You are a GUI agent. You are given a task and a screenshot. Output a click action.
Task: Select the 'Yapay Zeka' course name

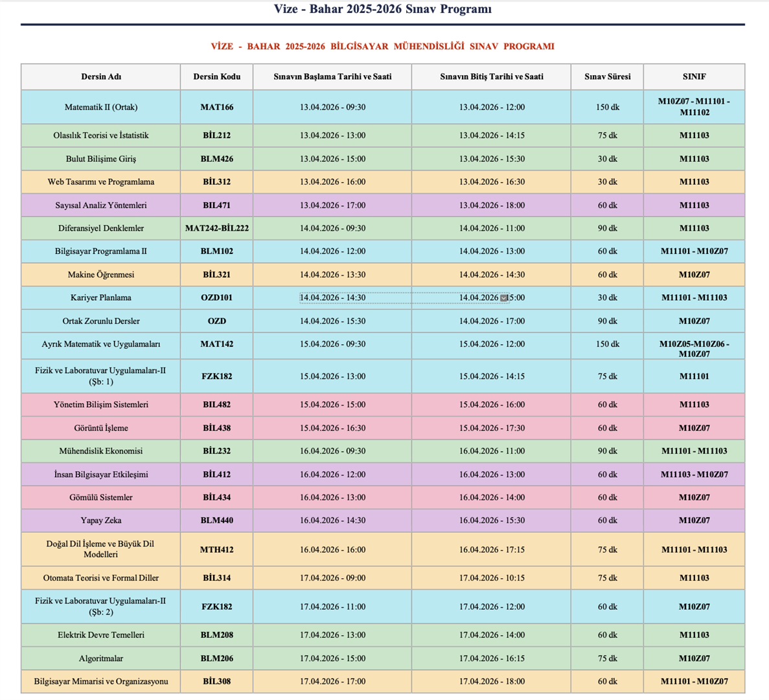101,520
